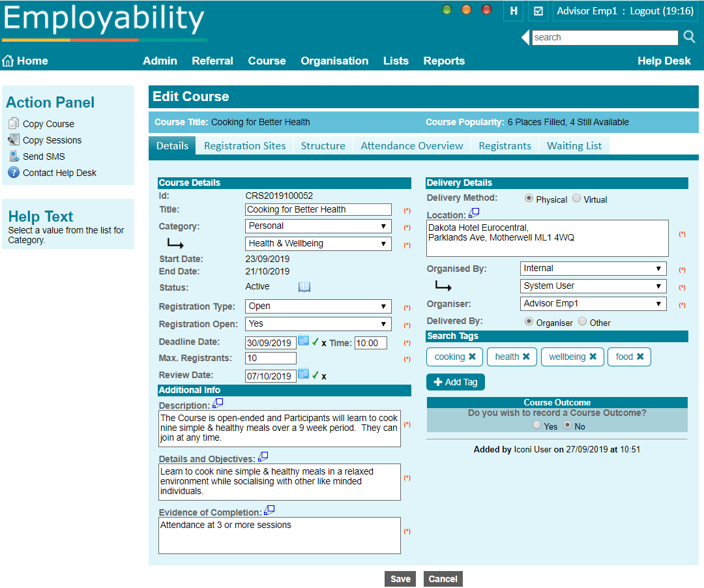704x588 pixels.
Task: Click the search magnifying glass icon
Action: click(x=689, y=37)
